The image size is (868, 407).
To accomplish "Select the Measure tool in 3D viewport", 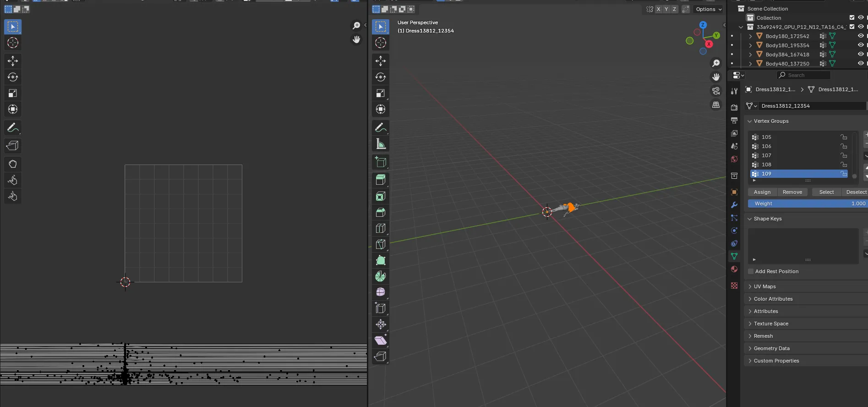I will (381, 144).
